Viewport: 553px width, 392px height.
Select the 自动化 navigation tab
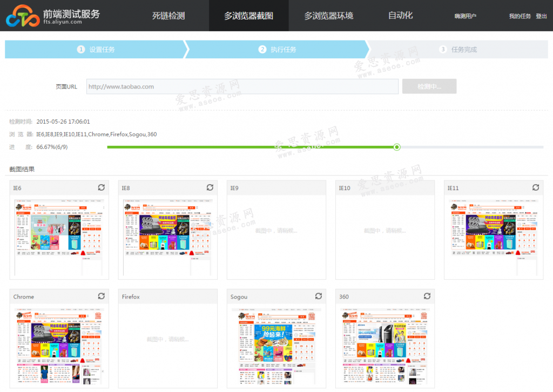click(x=400, y=16)
